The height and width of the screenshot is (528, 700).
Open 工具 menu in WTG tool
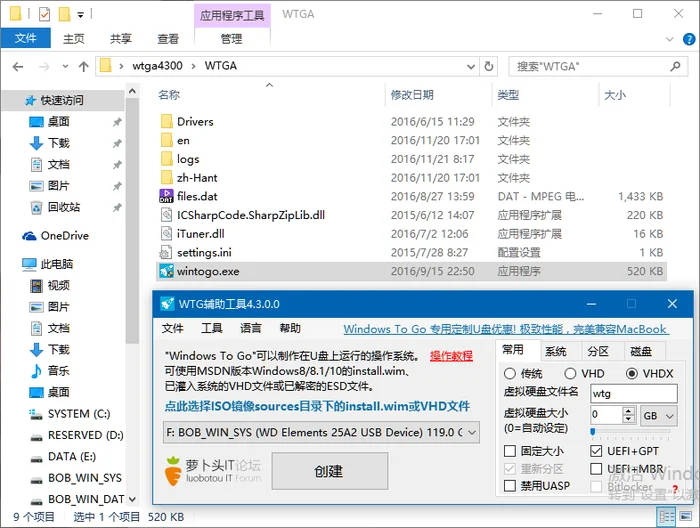[212, 328]
